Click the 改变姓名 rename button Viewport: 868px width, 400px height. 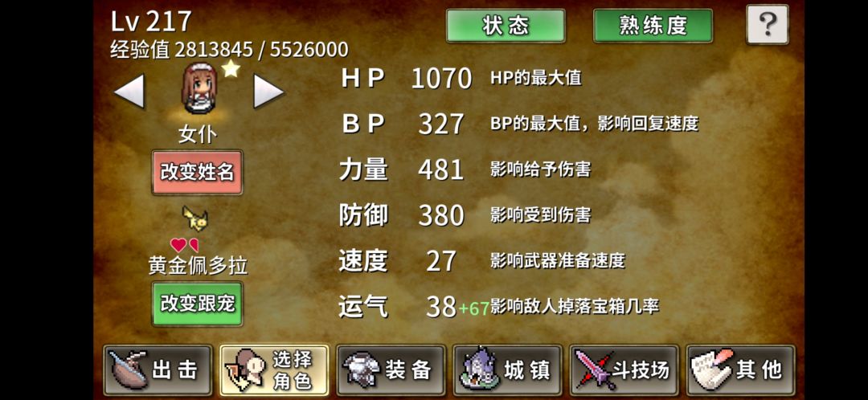(197, 172)
